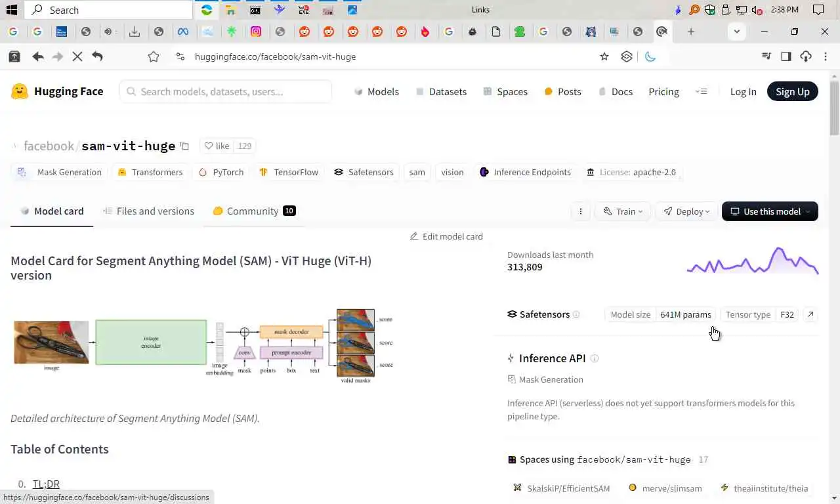This screenshot has height=504, width=840.
Task: Expand the Train dropdown
Action: [623, 211]
